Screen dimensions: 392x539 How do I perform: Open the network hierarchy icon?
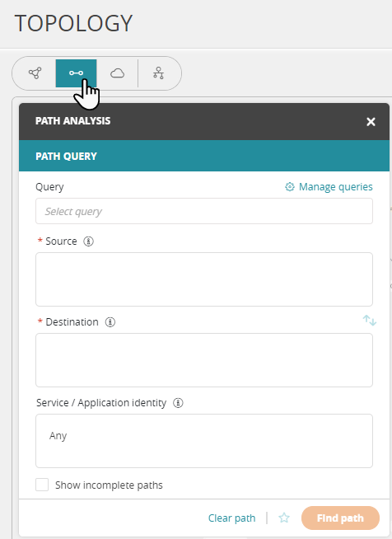click(158, 73)
